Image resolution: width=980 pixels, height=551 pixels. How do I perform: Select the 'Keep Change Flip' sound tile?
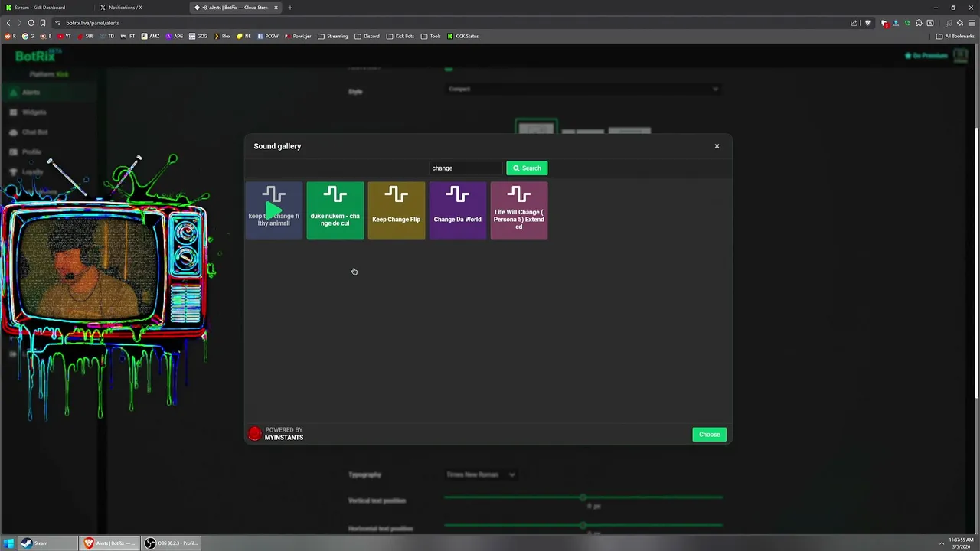(396, 210)
